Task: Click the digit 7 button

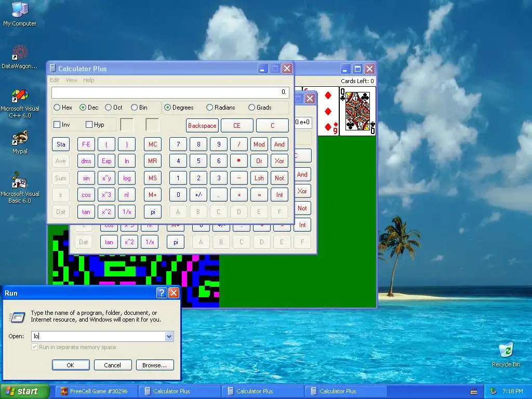Action: 178,144
